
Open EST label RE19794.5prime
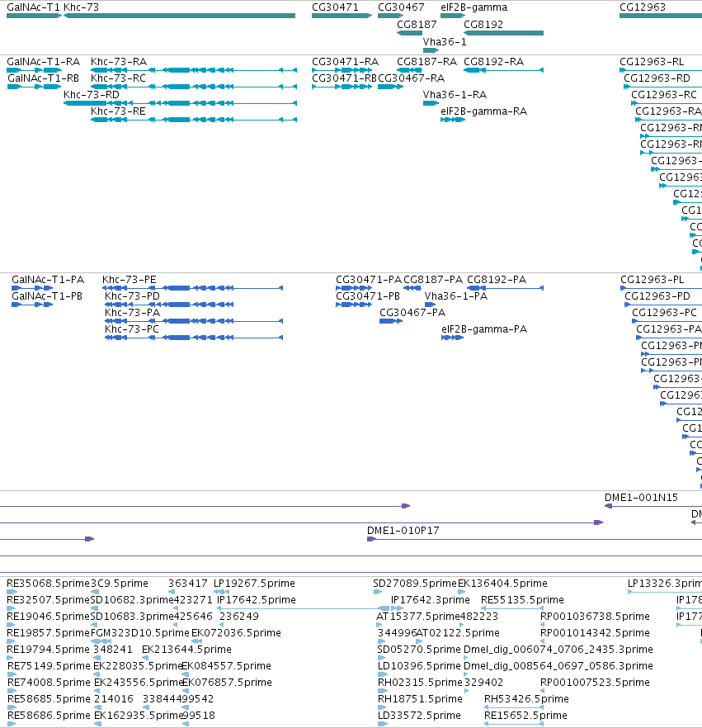(48, 650)
